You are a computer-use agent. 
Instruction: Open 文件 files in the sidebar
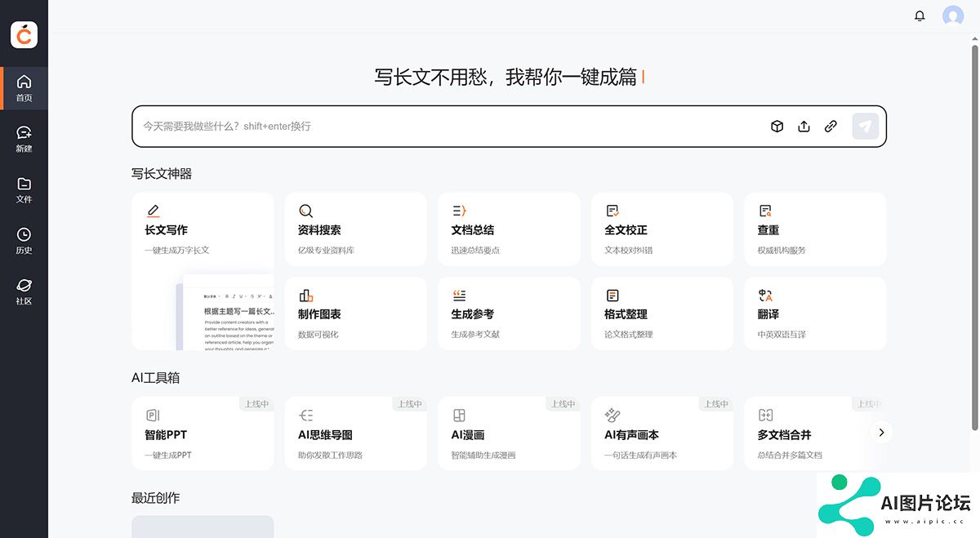tap(24, 189)
